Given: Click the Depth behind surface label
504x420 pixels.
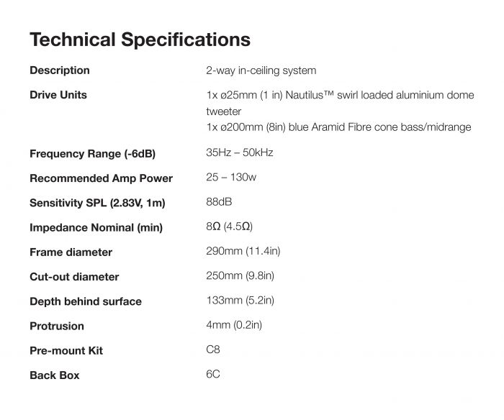Looking at the screenshot, I should (85, 301).
